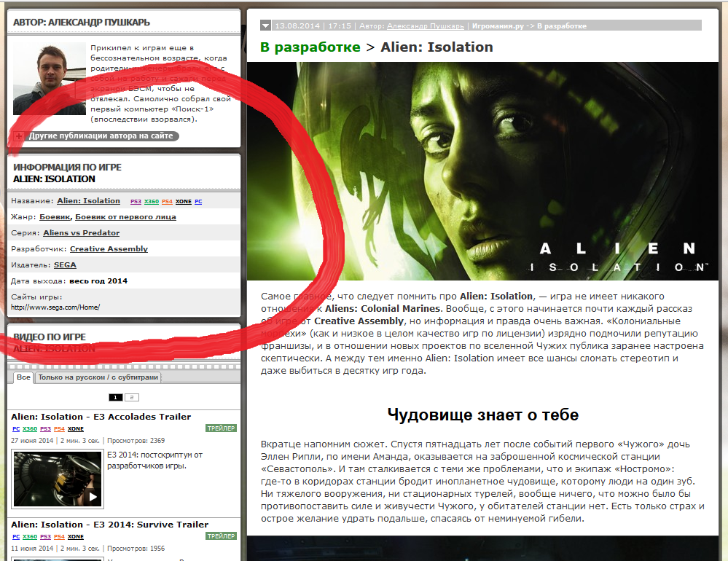Open the Игромания.ру breadcrumb link
This screenshot has height=561, width=728.
[x=498, y=26]
